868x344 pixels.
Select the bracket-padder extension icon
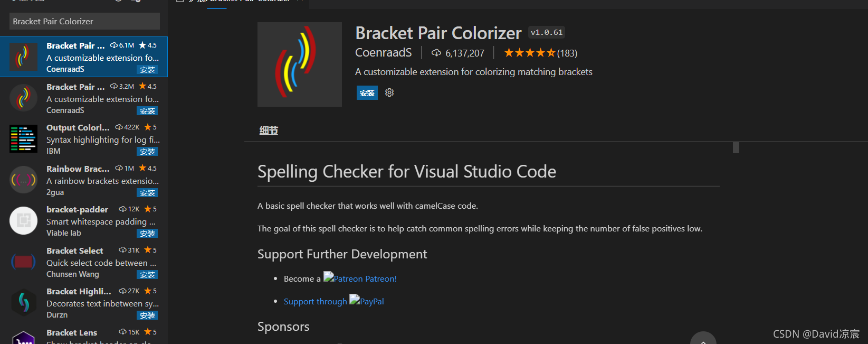click(23, 220)
